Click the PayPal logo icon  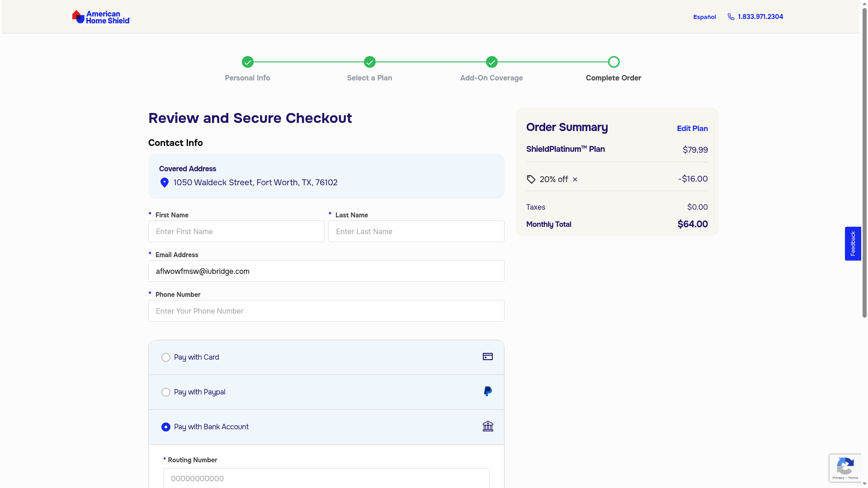pos(487,392)
